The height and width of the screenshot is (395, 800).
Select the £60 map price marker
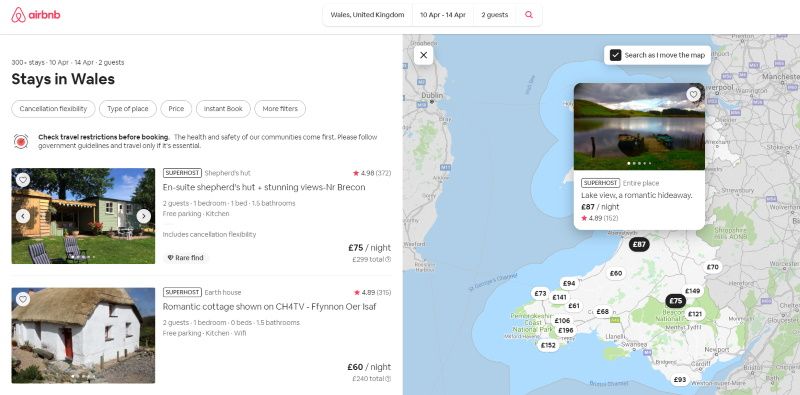(x=616, y=273)
